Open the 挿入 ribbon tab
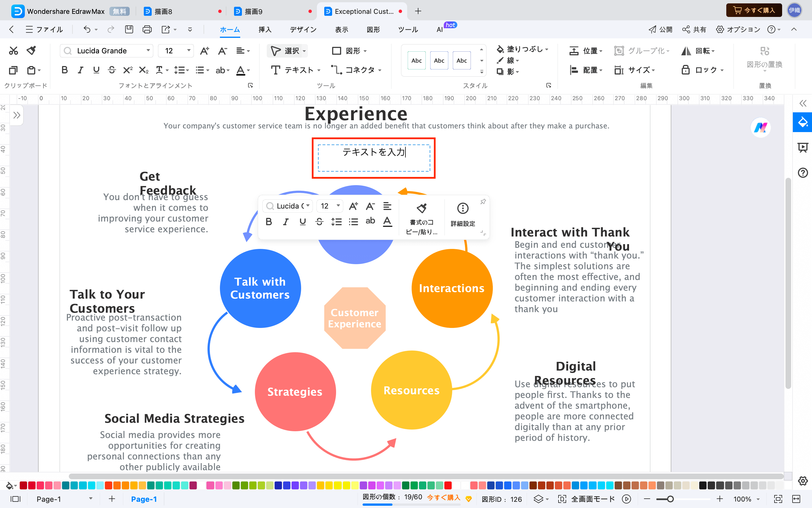Image resolution: width=812 pixels, height=508 pixels. click(x=265, y=30)
